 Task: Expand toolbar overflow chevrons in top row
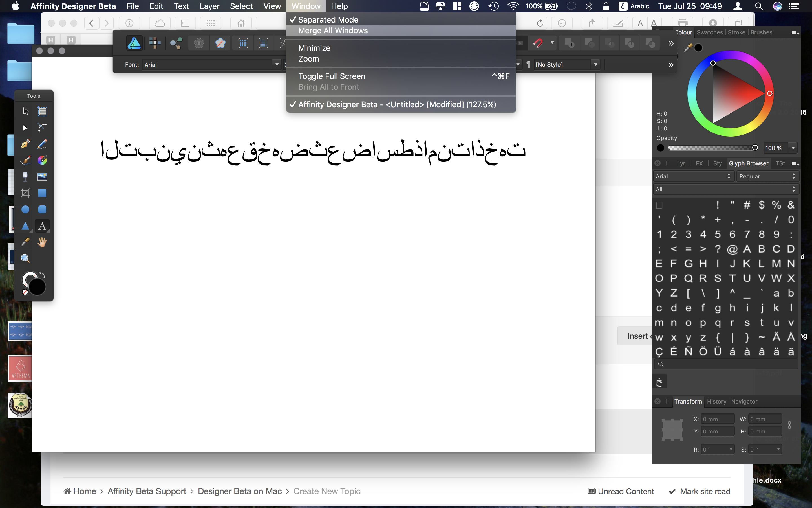[671, 43]
